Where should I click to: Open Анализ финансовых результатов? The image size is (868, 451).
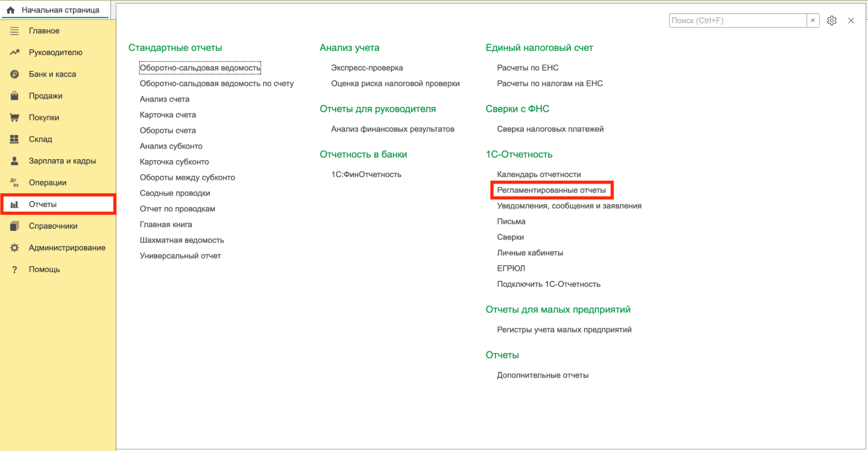click(x=393, y=129)
